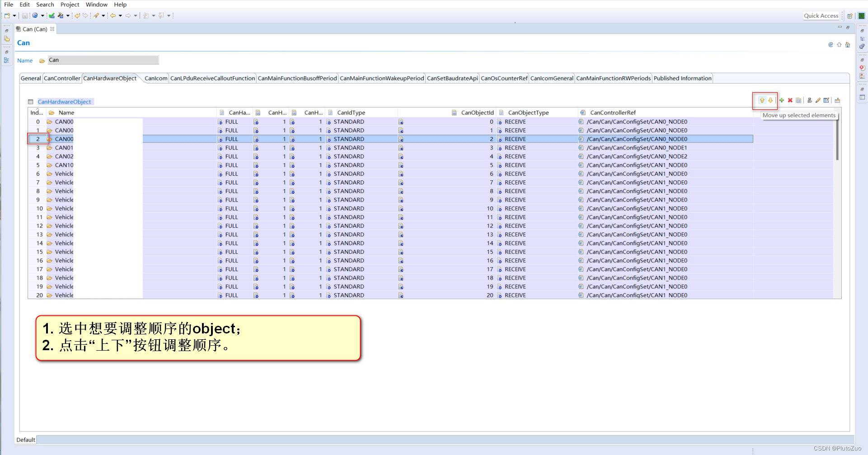Click the Open Perspective icon near Quick Access
Image resolution: width=868 pixels, height=455 pixels.
850,16
